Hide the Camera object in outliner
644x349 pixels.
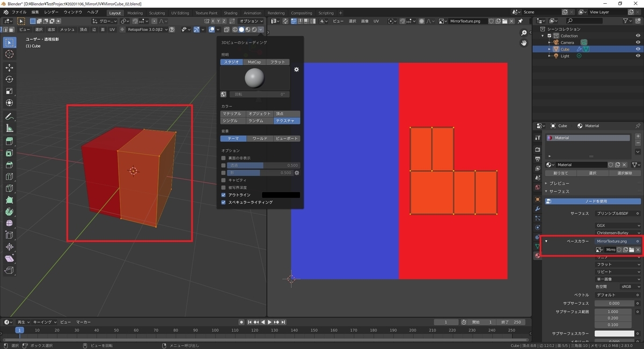pyautogui.click(x=638, y=42)
